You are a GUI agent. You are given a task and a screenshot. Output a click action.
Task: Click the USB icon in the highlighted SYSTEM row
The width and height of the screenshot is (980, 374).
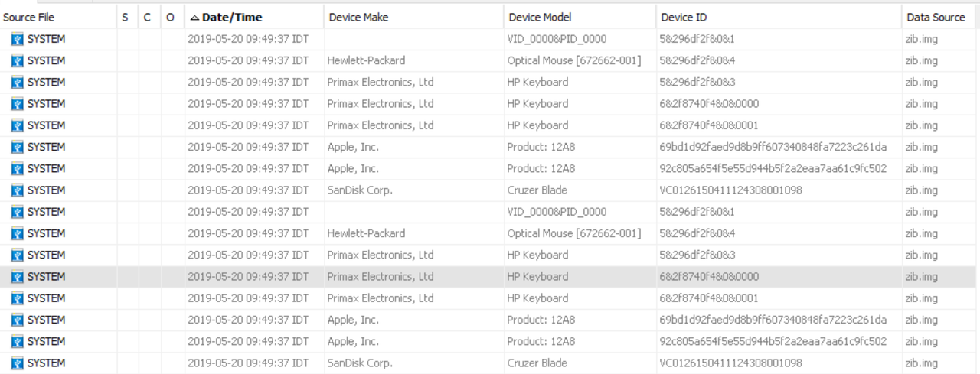coord(18,277)
